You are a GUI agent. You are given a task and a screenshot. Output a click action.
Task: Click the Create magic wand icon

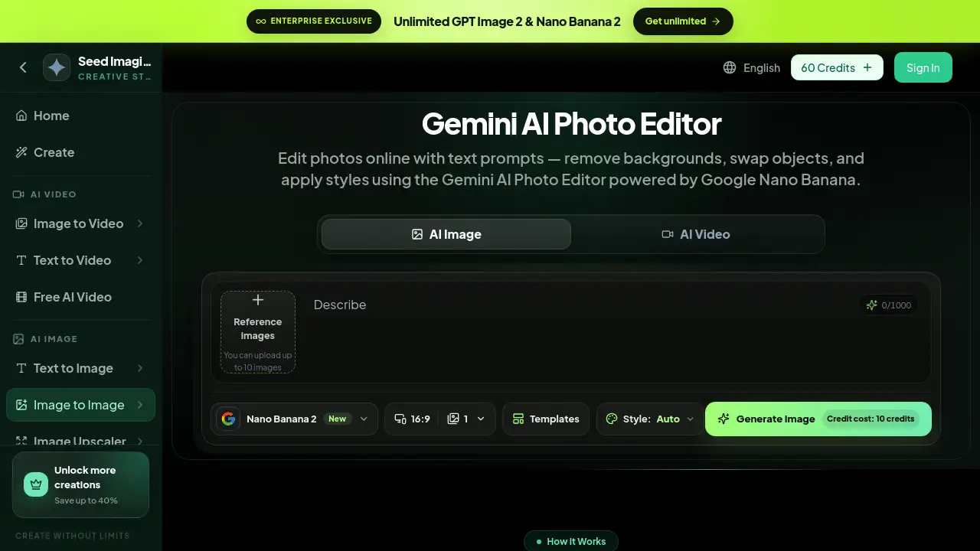[x=21, y=152]
